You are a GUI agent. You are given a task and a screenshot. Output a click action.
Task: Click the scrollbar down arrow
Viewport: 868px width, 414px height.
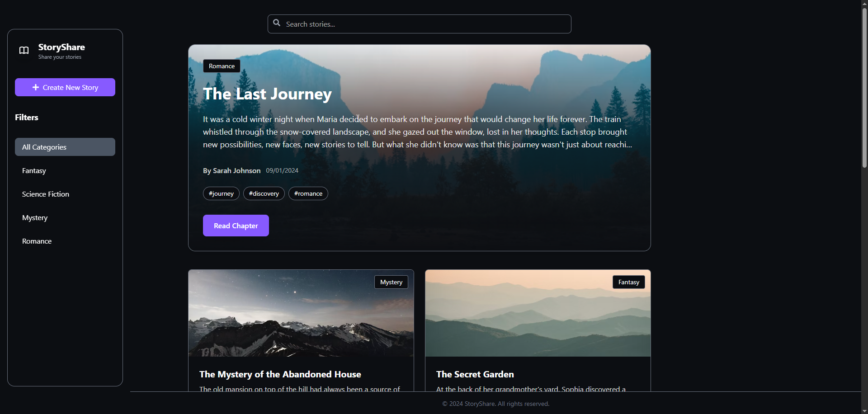864,410
